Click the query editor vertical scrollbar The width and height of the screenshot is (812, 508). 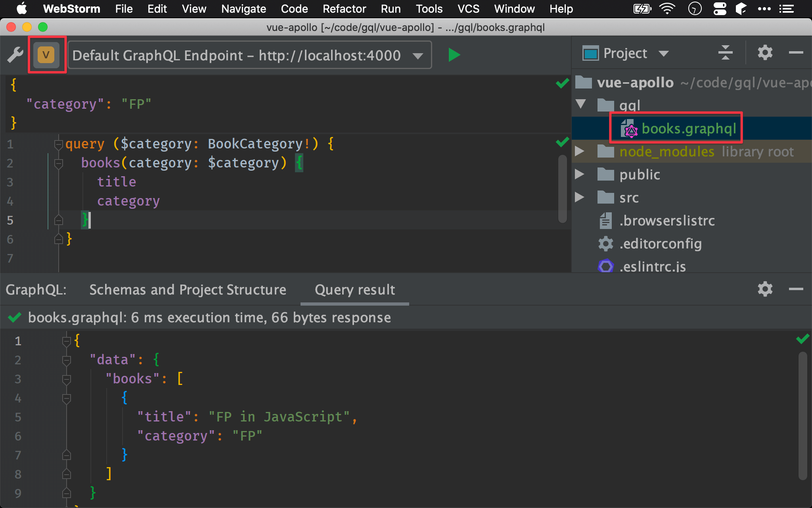coord(562,189)
